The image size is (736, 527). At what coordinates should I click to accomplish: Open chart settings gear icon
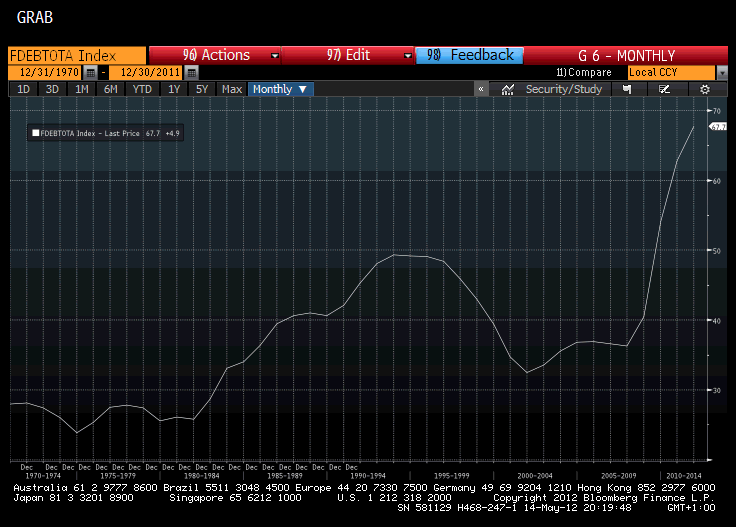pos(705,89)
